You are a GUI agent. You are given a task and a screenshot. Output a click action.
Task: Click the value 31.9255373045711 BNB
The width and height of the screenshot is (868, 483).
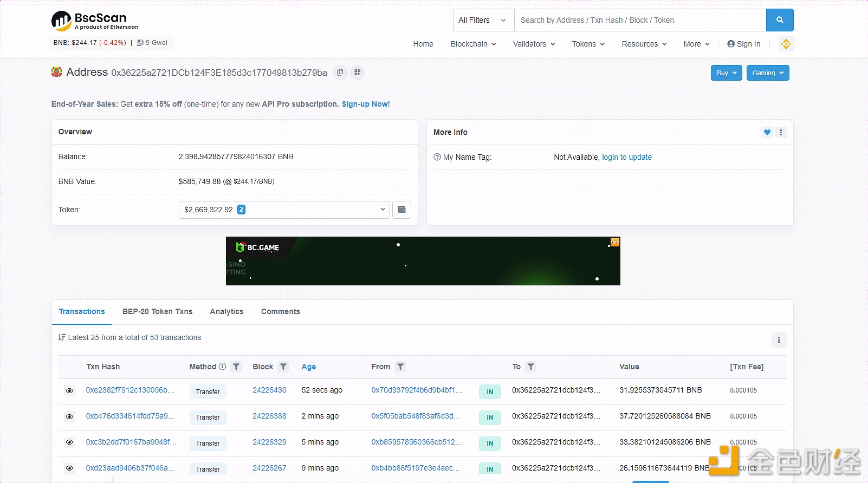tap(660, 390)
